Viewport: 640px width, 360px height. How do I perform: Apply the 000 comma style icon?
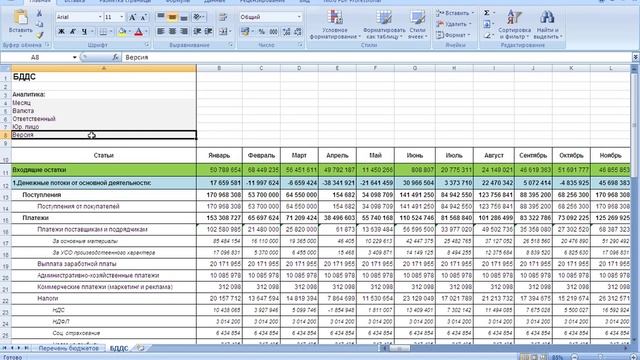click(273, 31)
